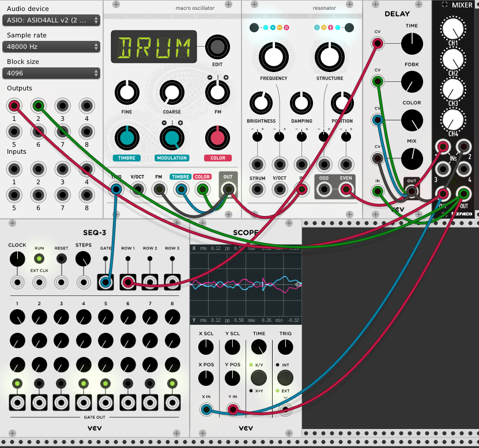Click the DELAY OUT jack
Viewport: 479px width, 448px height.
coord(412,191)
